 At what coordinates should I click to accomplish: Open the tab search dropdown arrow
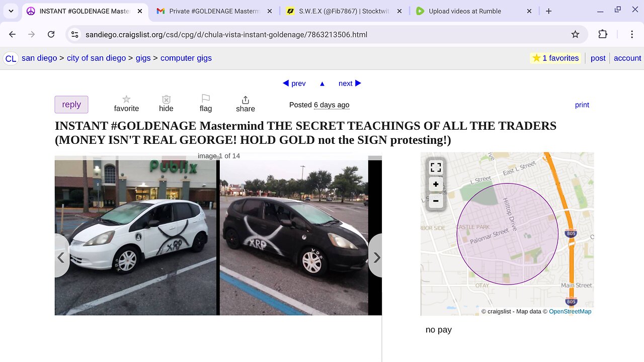click(x=11, y=11)
